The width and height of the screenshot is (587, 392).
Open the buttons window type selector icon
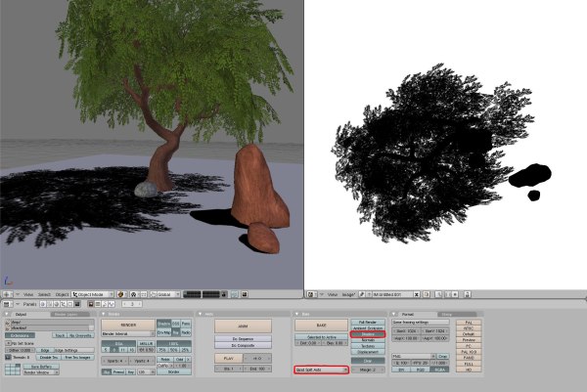(x=7, y=304)
